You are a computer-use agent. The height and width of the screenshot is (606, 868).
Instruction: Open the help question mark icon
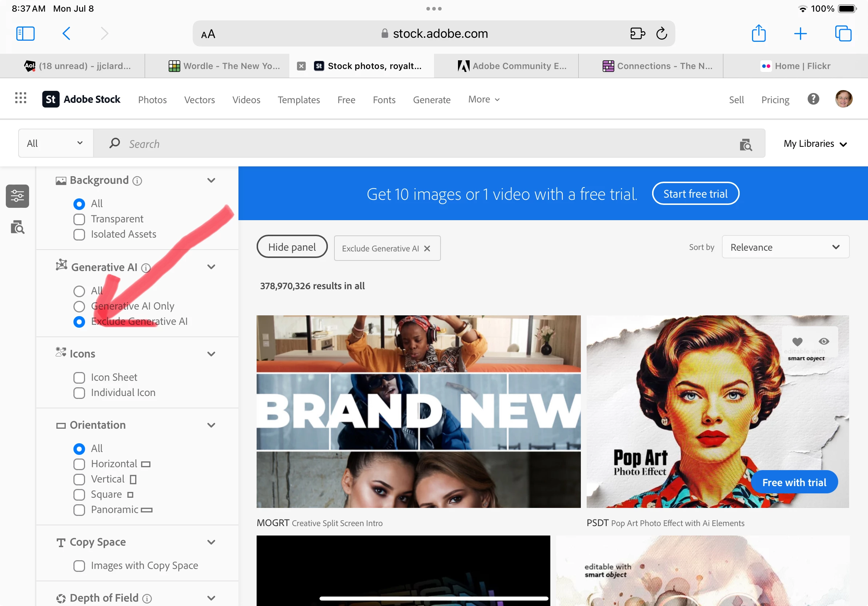click(813, 99)
